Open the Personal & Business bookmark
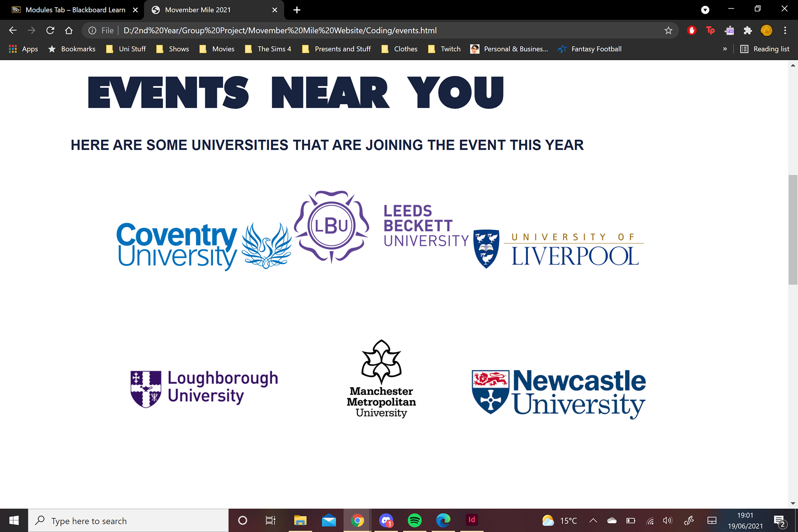 (509, 49)
